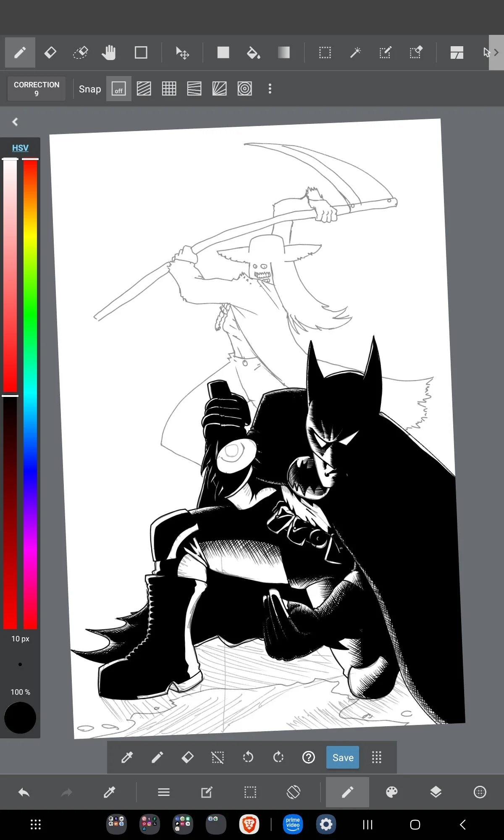Select the Magic wand tool

(355, 52)
